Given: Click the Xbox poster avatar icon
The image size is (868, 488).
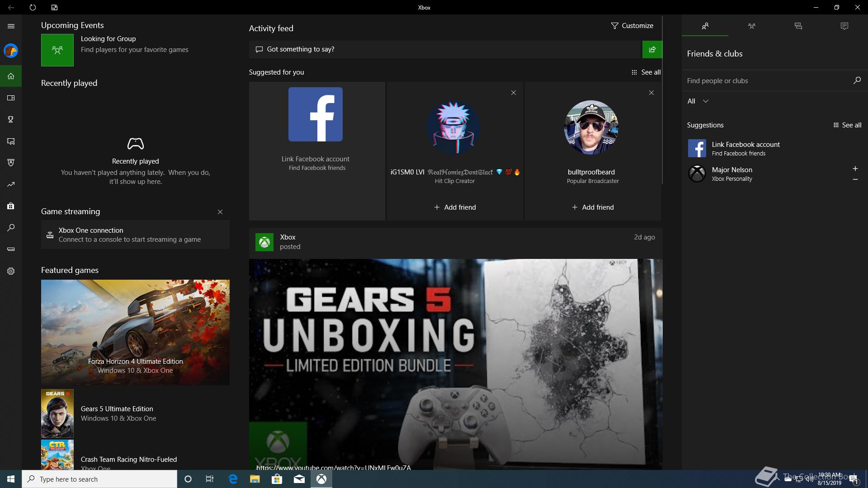Looking at the screenshot, I should (264, 242).
